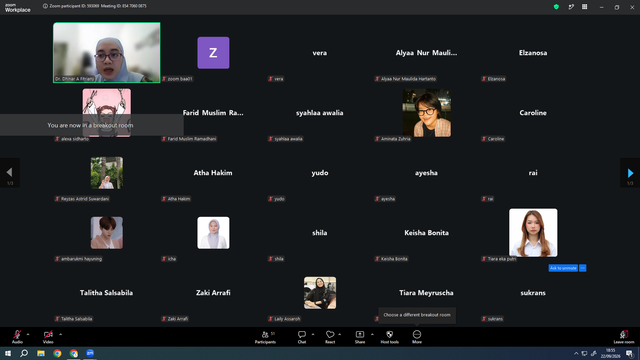Image resolution: width=640 pixels, height=360 pixels.
Task: Click the green encryption shield icon
Action: [556, 7]
